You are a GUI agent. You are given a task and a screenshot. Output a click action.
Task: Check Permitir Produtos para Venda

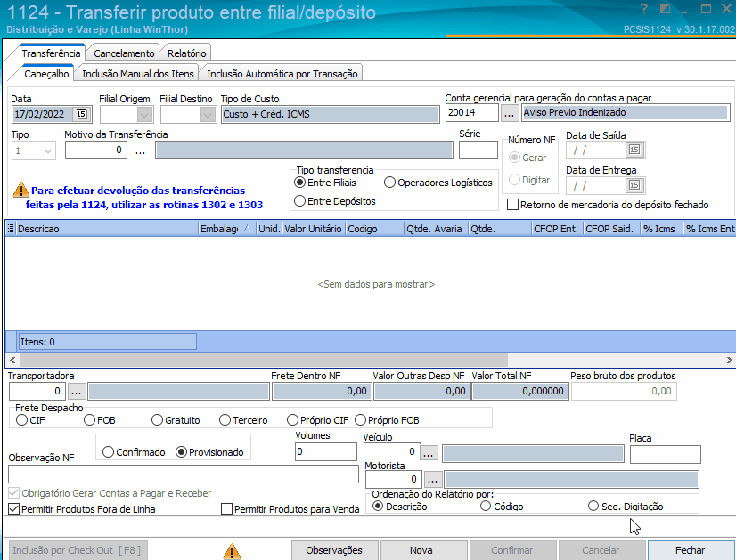coord(290,509)
